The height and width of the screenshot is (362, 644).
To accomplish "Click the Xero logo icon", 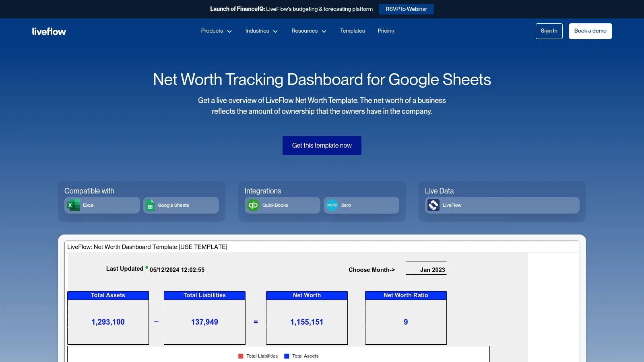I will coord(332,205).
